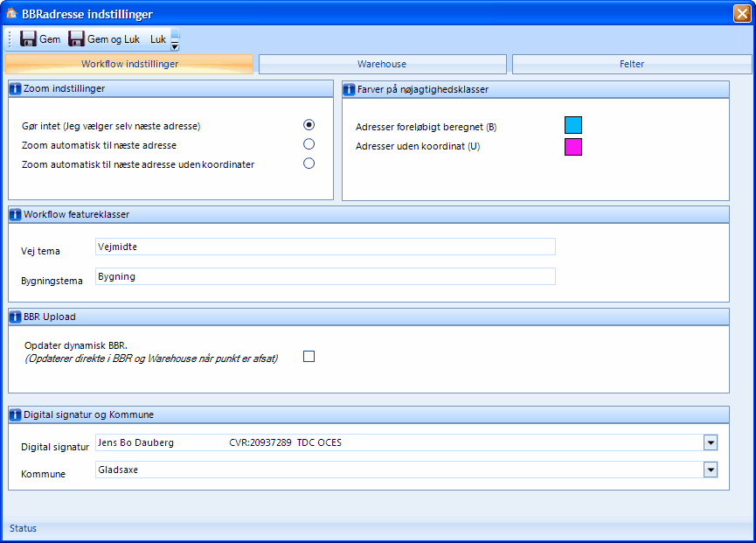756x543 pixels.
Task: Click the BBR Upload header text
Action: coord(50,317)
